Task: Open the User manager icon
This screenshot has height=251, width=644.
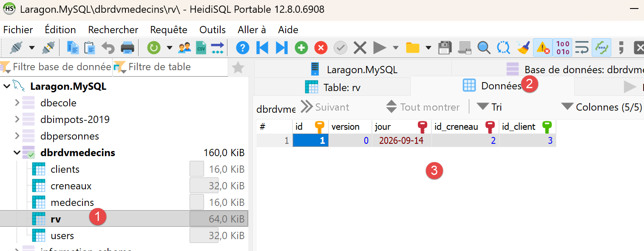Action: [x=184, y=47]
